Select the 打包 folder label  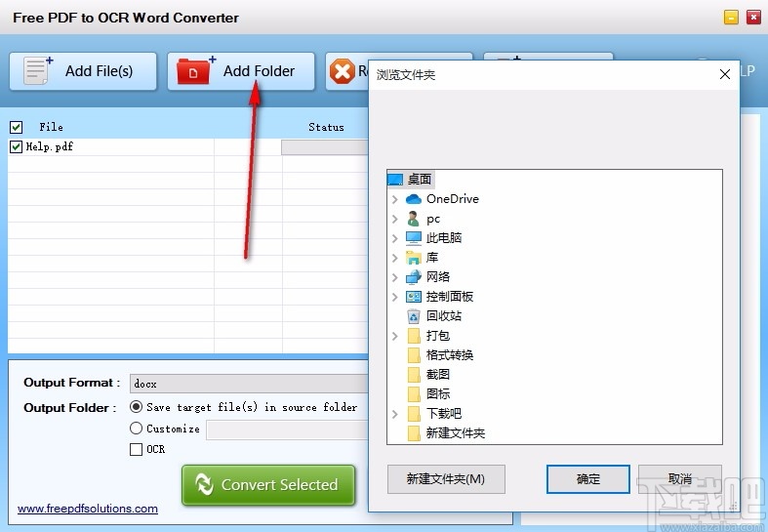pos(438,336)
